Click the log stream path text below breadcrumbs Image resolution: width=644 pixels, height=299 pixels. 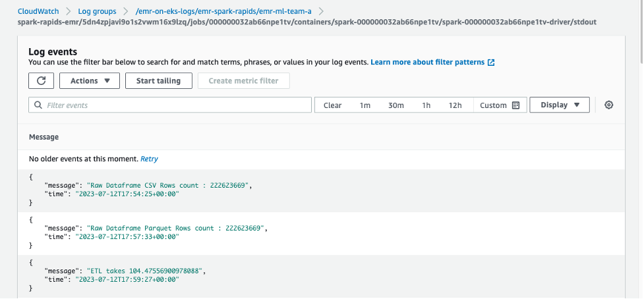coord(307,22)
